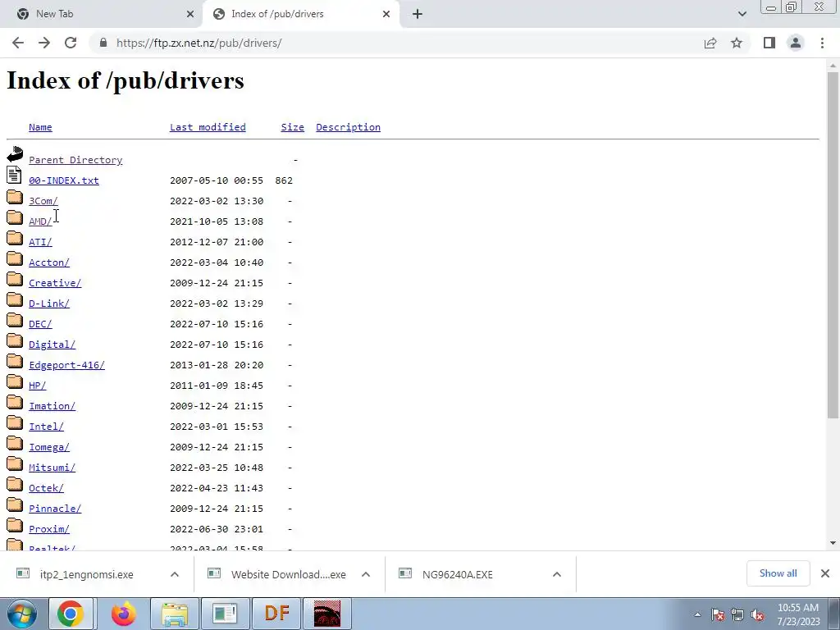The image size is (840, 630).
Task: Open the Windows Start menu
Action: 21,614
